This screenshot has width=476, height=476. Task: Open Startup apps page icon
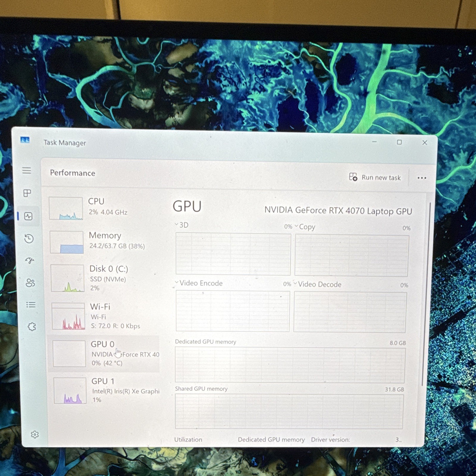click(29, 261)
